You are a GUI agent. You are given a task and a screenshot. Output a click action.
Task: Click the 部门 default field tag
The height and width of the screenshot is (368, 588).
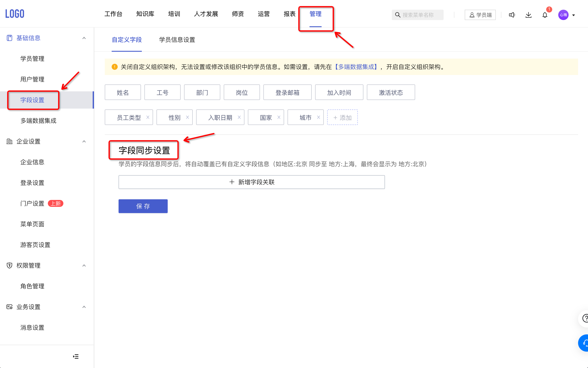202,92
